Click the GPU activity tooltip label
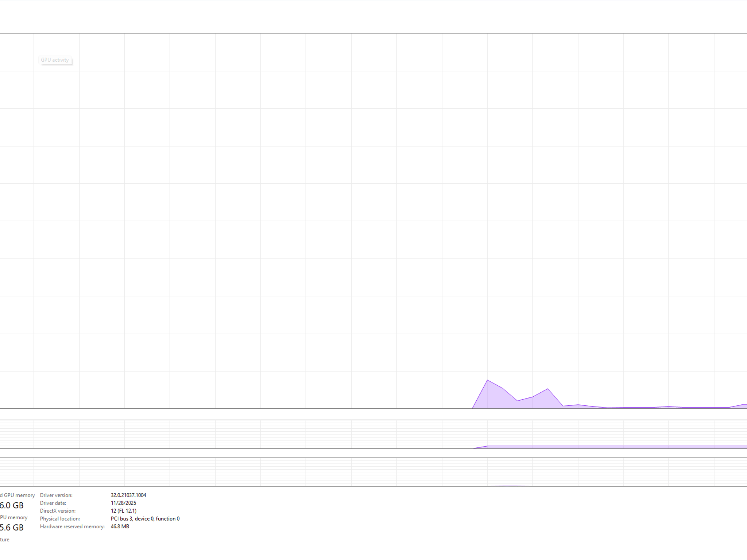 point(55,60)
